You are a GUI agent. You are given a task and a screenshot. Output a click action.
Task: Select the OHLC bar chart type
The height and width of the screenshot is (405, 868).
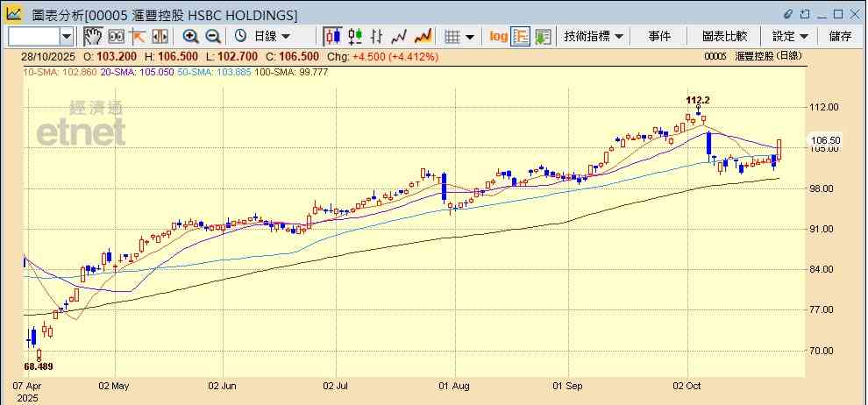[x=377, y=36]
